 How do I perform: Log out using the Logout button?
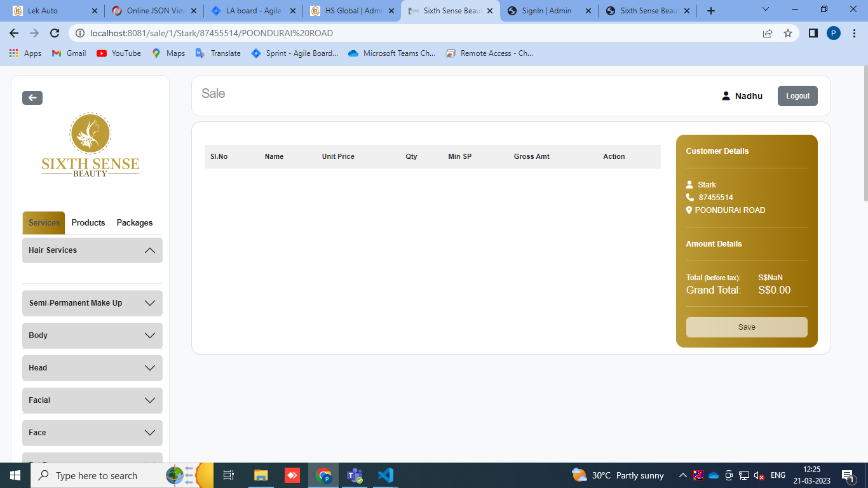(x=797, y=96)
